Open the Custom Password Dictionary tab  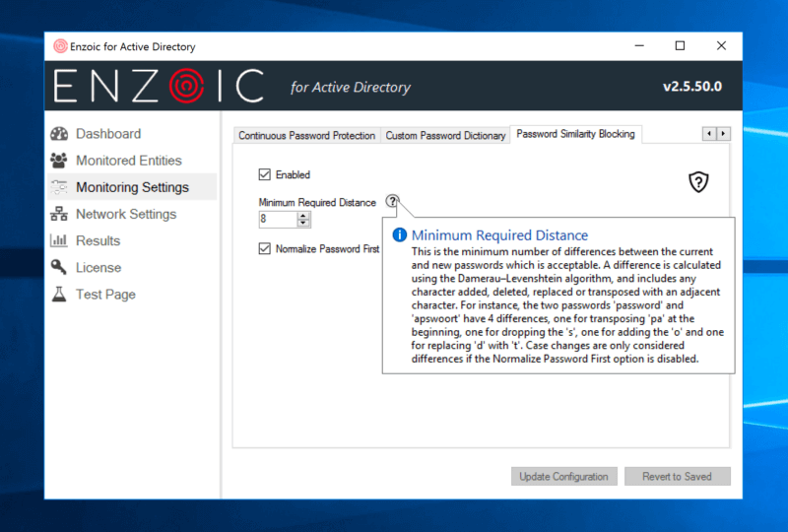click(x=445, y=135)
